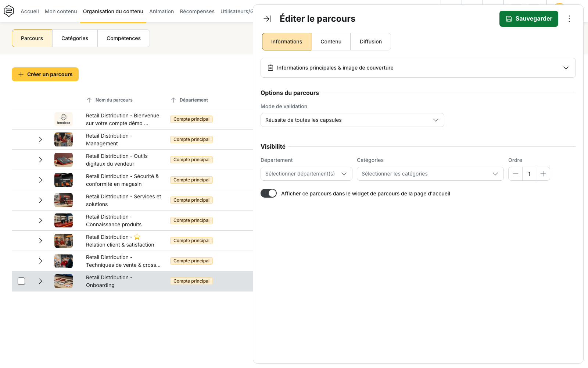Open Techniques de vente thumbnail
588x368 pixels.
click(x=64, y=261)
